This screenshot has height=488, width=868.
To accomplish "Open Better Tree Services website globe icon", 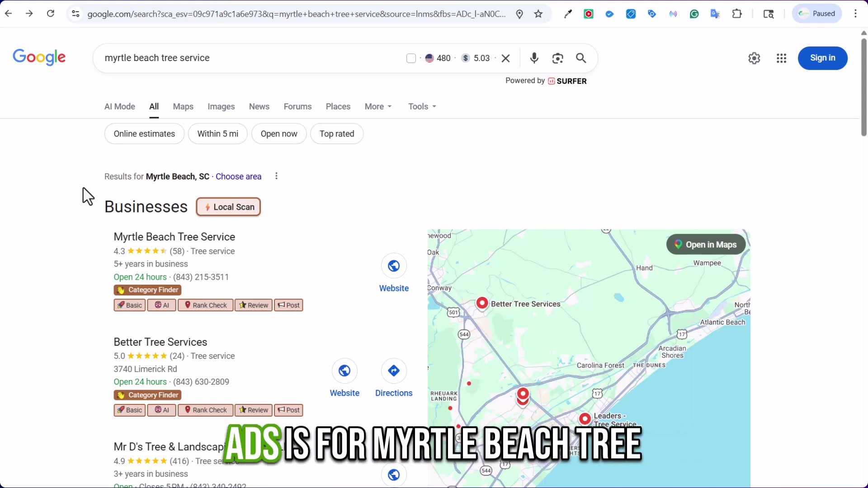I will point(344,371).
